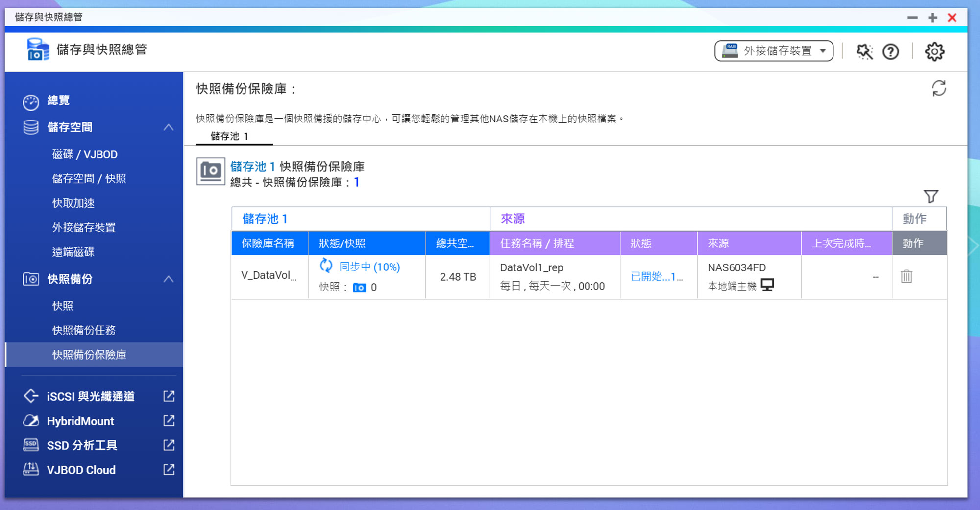Image resolution: width=980 pixels, height=510 pixels.
Task: Expand the right edge panel arrow
Action: point(973,246)
